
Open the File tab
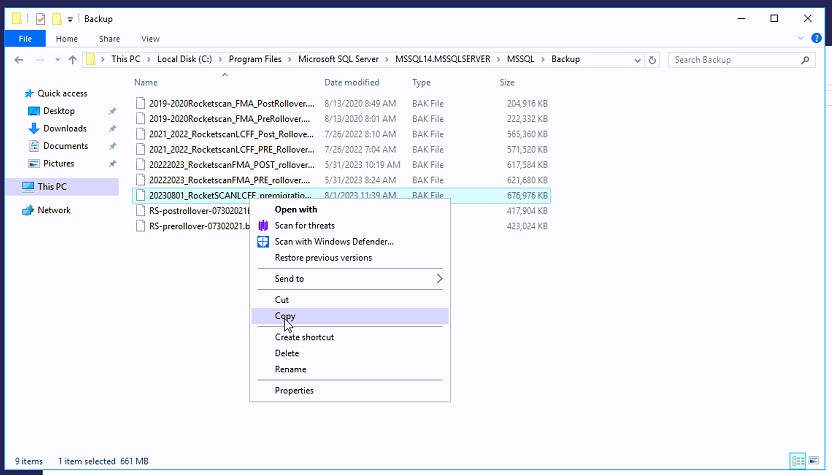(x=25, y=39)
